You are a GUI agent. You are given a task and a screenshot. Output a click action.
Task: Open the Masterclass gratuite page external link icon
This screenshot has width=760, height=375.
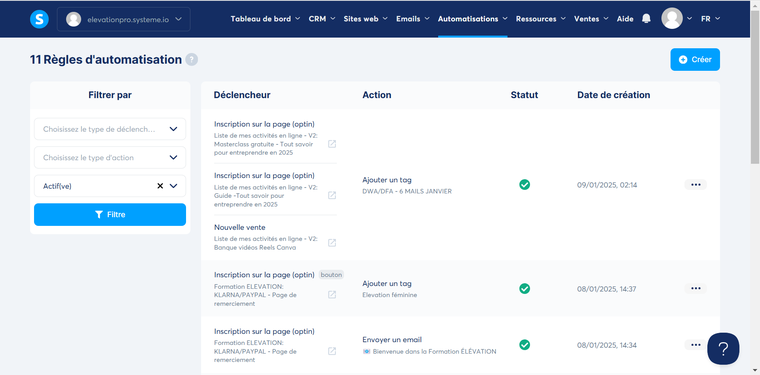click(x=332, y=144)
